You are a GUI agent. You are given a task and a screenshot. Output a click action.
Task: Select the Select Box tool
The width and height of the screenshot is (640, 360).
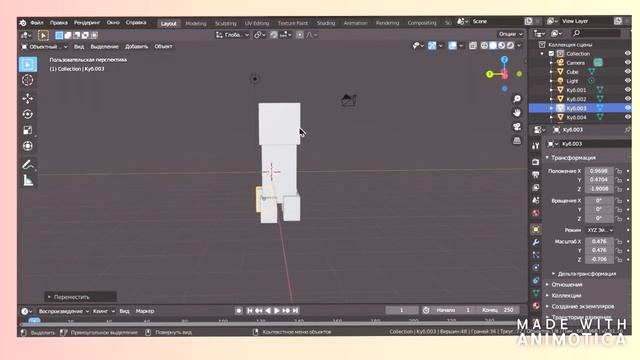(x=28, y=64)
